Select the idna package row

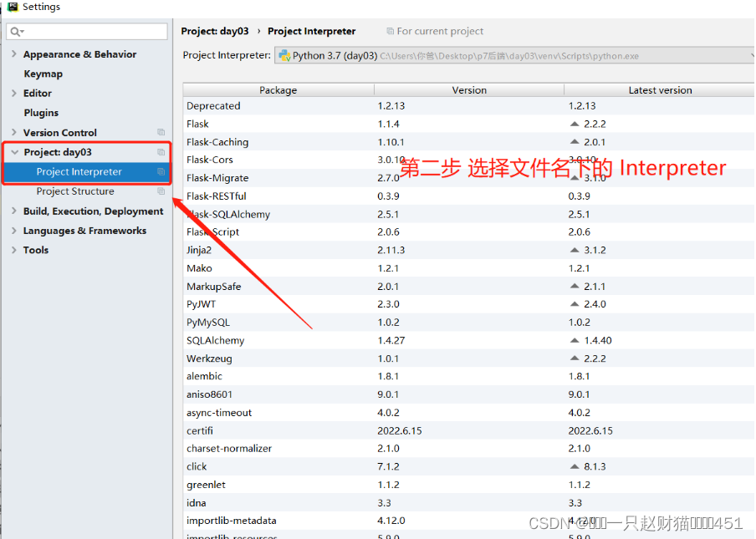tap(468, 502)
